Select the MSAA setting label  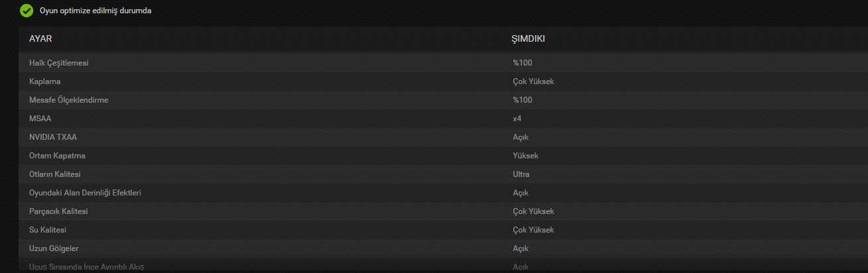click(x=39, y=119)
